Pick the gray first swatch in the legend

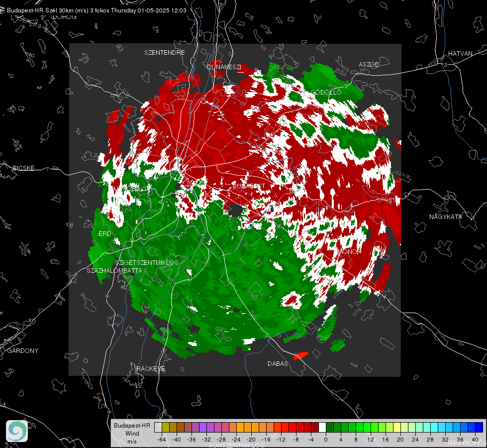(158, 427)
